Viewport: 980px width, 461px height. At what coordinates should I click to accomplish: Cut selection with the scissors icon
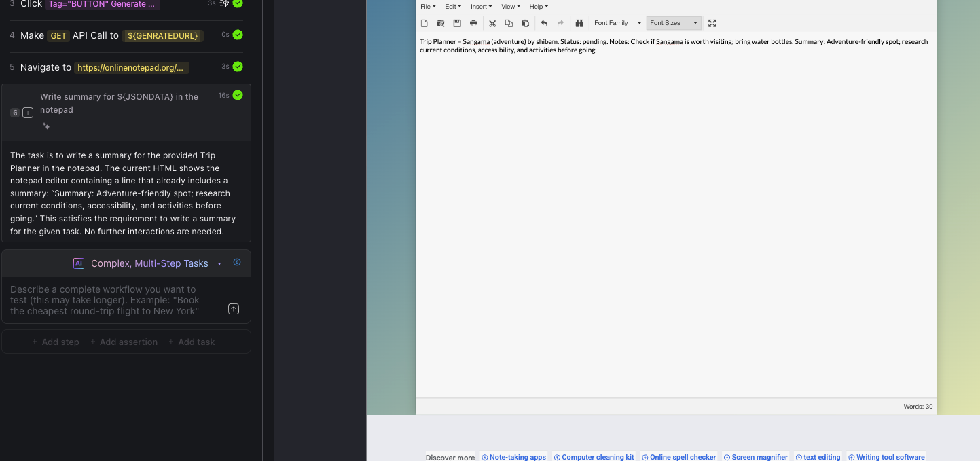point(492,23)
